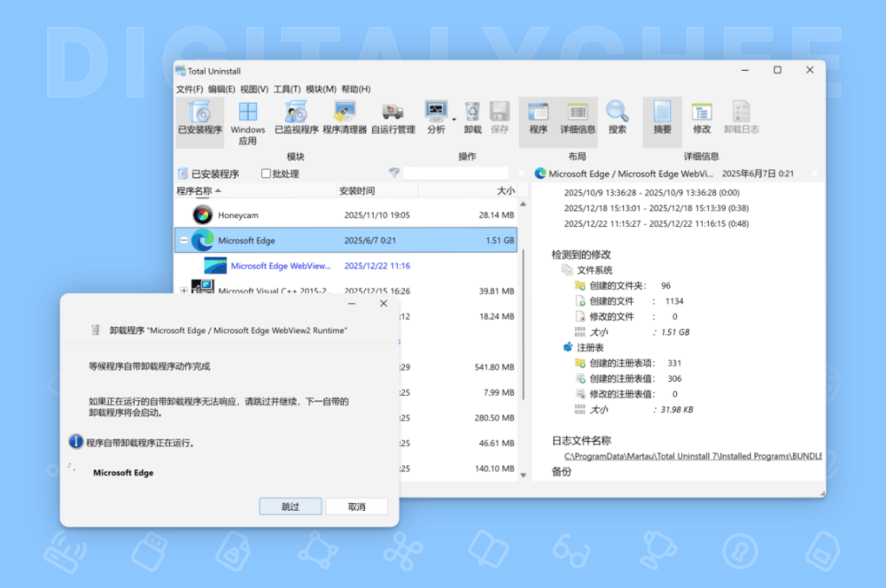Image resolution: width=886 pixels, height=588 pixels.
Task: Launch the 程序清理器 tool
Action: coord(345,118)
